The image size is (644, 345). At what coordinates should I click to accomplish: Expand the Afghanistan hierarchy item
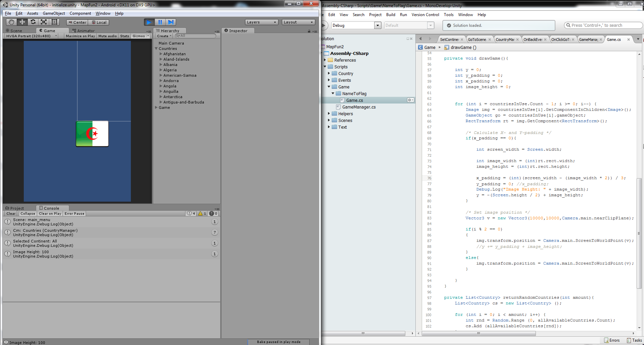click(161, 54)
